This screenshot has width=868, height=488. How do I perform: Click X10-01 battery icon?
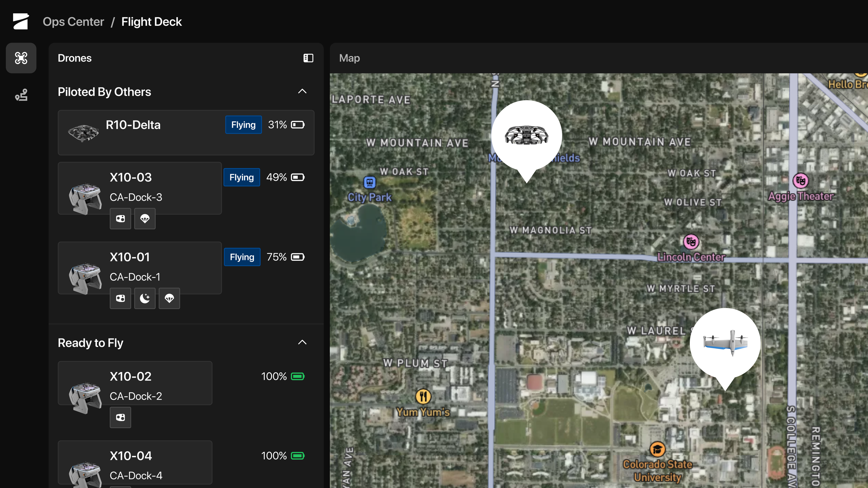pos(298,257)
